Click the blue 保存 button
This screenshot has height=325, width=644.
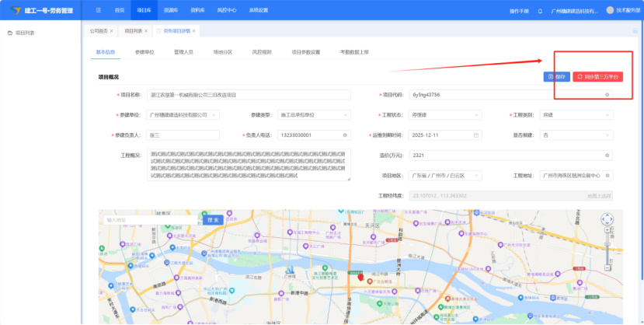click(x=556, y=76)
